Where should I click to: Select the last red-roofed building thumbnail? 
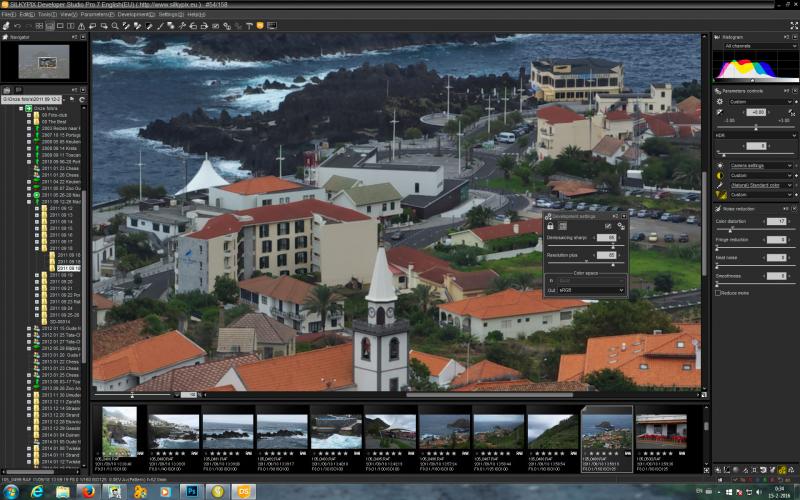pyautogui.click(x=661, y=431)
